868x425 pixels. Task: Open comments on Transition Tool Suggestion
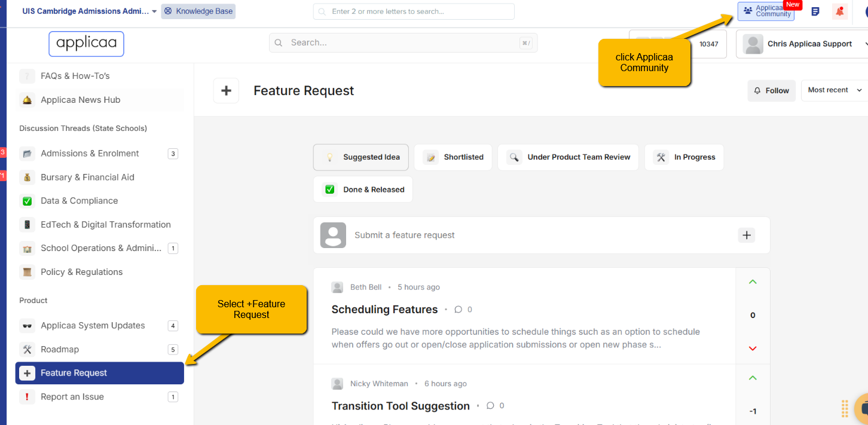click(x=496, y=406)
